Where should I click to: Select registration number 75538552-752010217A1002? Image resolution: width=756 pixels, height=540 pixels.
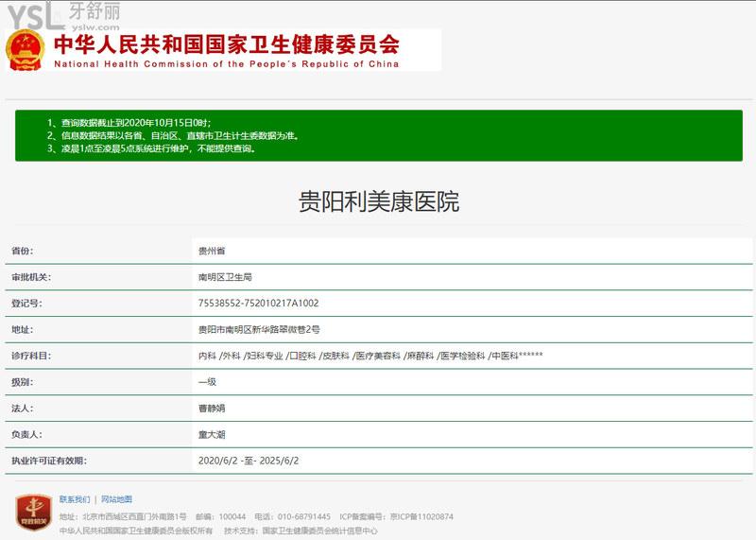258,303
